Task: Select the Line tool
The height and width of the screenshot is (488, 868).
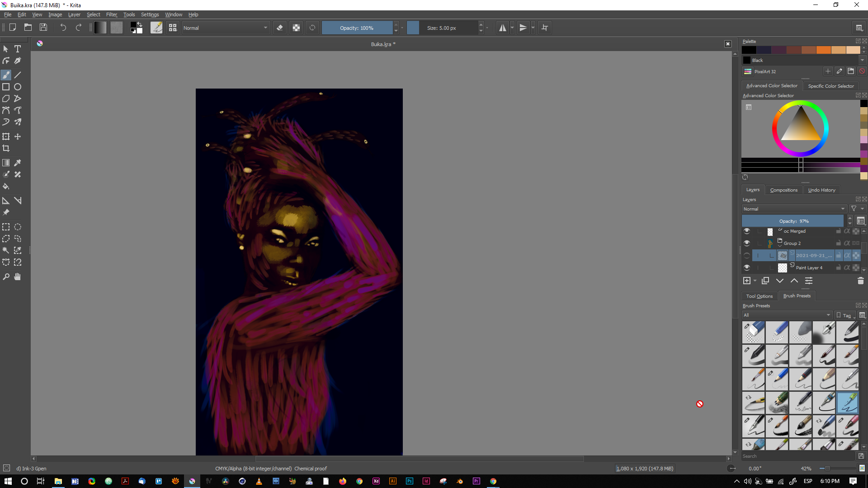Action: coord(18,75)
